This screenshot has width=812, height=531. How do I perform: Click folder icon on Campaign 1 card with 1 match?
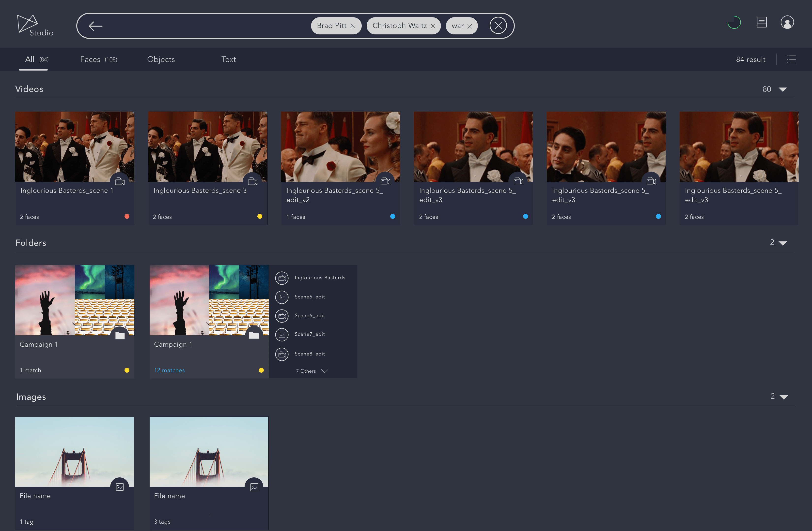[120, 336]
